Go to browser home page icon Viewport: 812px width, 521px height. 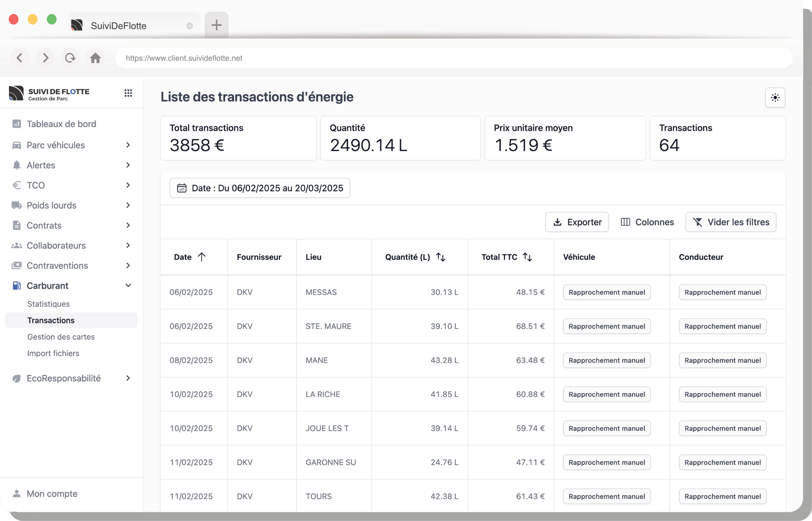tap(95, 58)
